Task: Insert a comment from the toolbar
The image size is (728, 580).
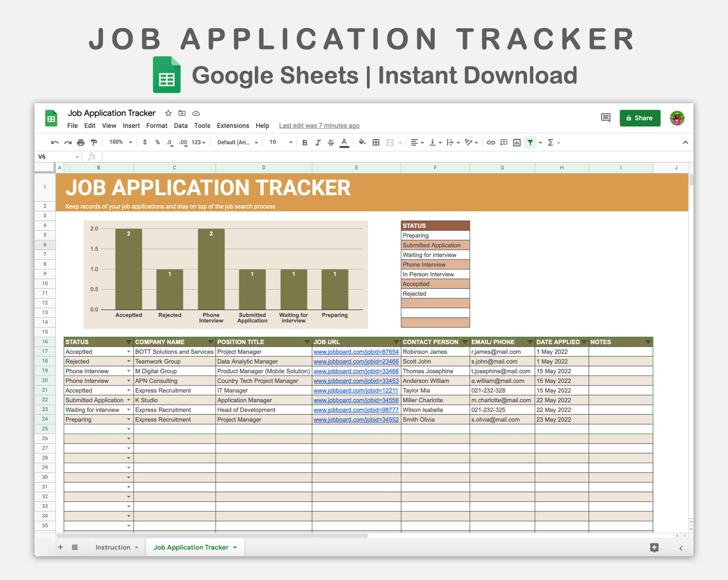Action: (x=503, y=142)
